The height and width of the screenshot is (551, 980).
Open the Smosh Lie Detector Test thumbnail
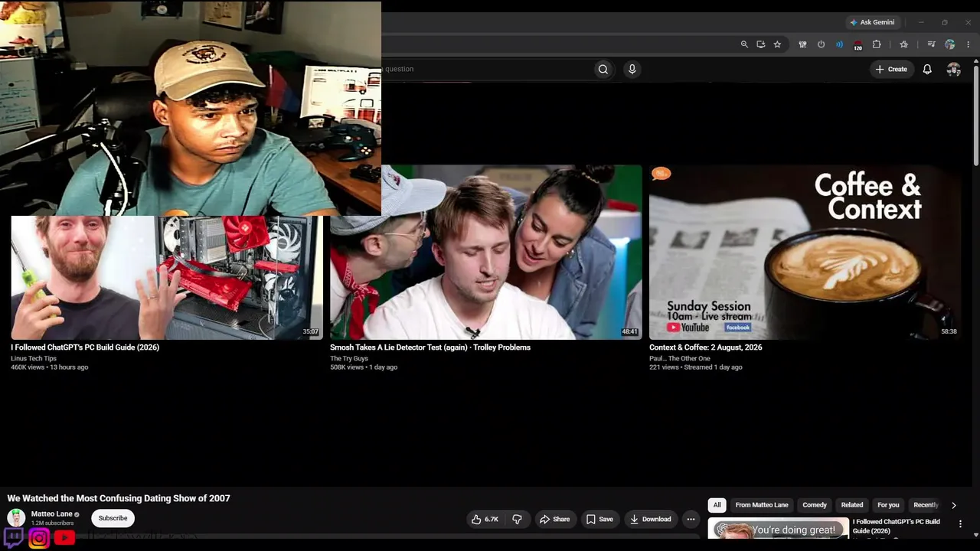pyautogui.click(x=486, y=252)
